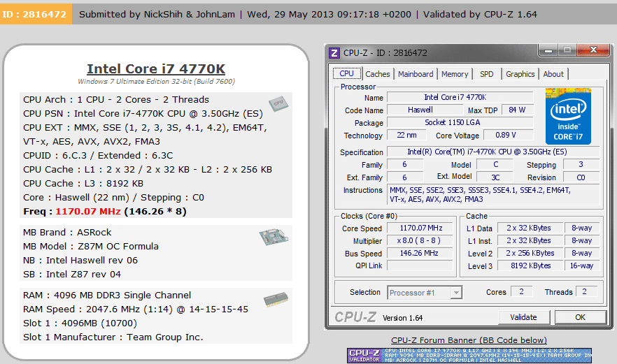Click the grayed maximize button of CPU-Z

(x=567, y=50)
